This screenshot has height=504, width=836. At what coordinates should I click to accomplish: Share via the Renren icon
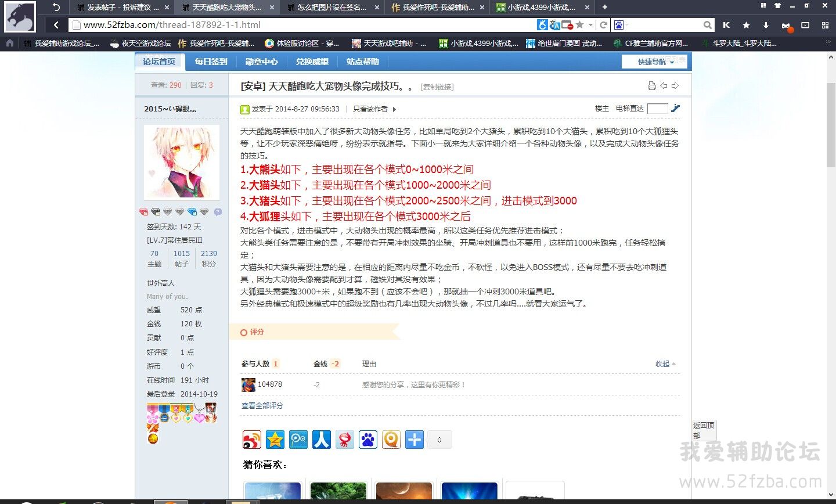(322, 440)
